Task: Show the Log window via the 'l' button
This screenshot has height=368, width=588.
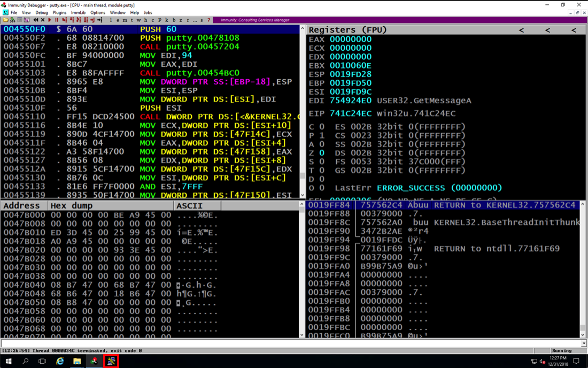Action: (111, 20)
